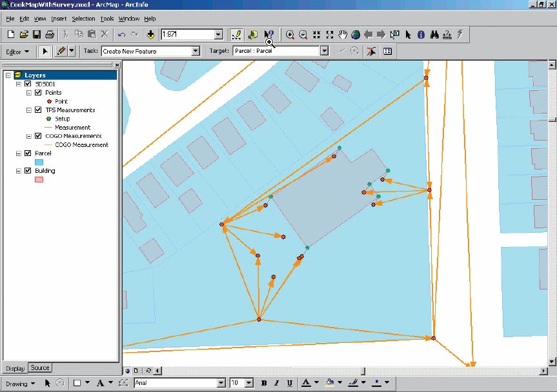Open the Attributes table icon in Editor toolbar

tap(388, 51)
